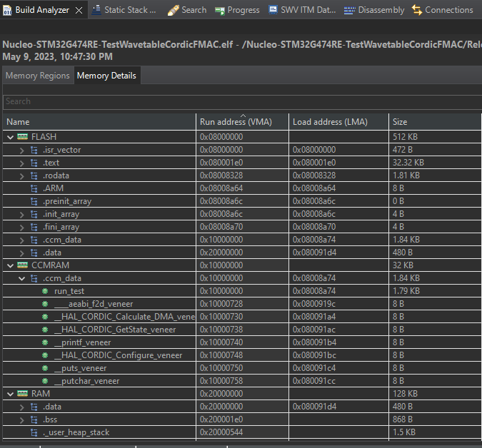Viewport: 482px width, 448px height.
Task: Sort by the Size column header
Action: coord(435,122)
